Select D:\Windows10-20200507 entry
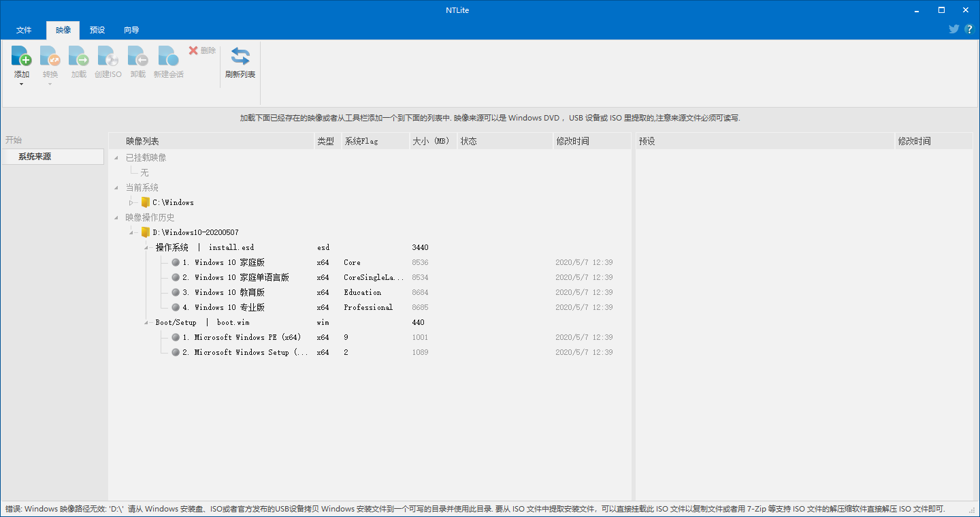Image resolution: width=980 pixels, height=517 pixels. click(195, 232)
